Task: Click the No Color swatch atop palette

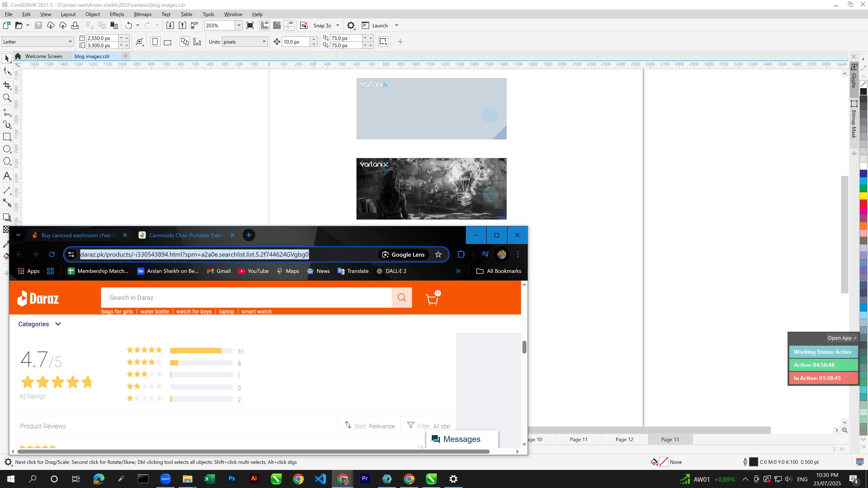Action: tap(863, 84)
